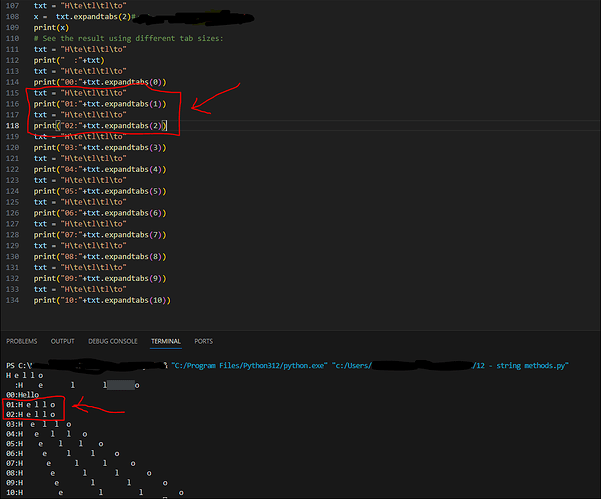
Task: Click the line with expandtabs(4)
Action: pyautogui.click(x=100, y=169)
